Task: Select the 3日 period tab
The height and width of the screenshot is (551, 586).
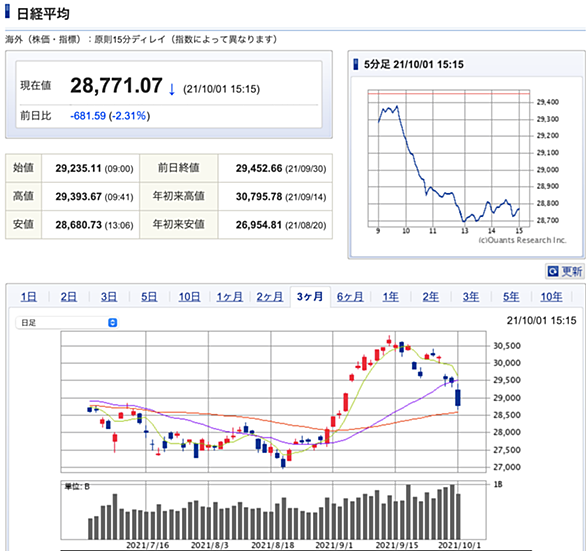Action: pos(109,297)
